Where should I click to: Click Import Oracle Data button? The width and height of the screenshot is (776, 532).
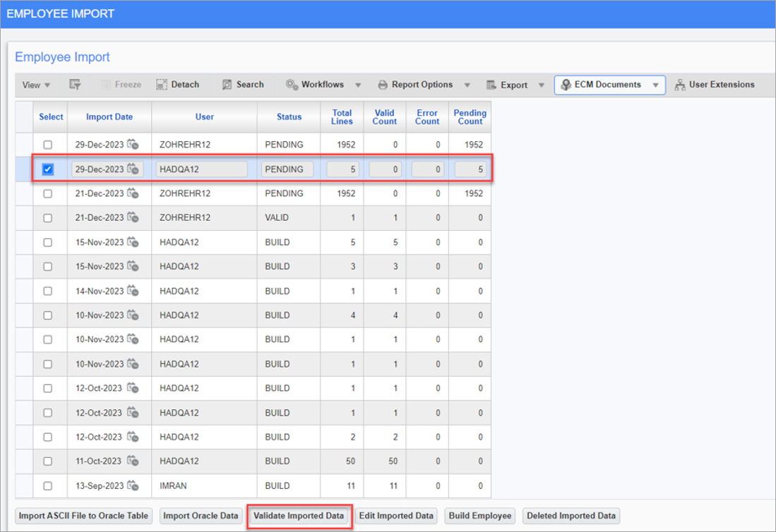click(201, 516)
